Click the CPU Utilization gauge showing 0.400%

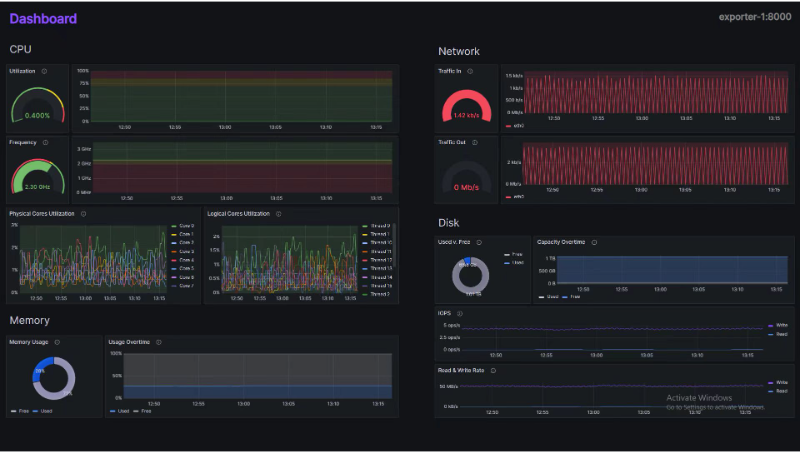click(38, 105)
